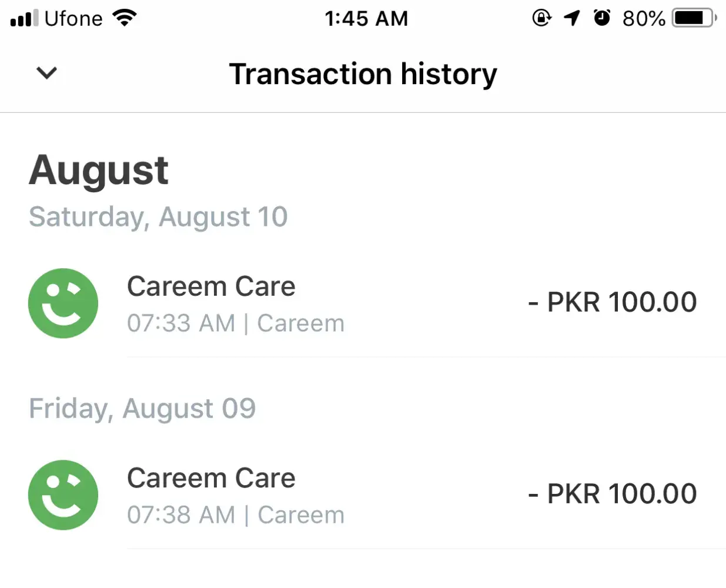This screenshot has width=726, height=588.
Task: Tap the cellular signal bars icon
Action: [x=24, y=18]
